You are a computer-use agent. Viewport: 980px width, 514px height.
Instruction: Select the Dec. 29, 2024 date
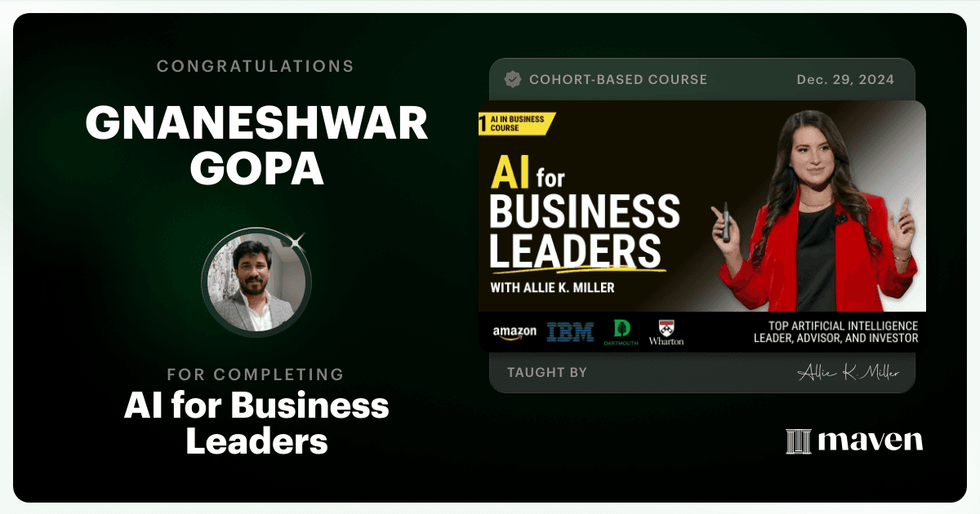pyautogui.click(x=845, y=80)
